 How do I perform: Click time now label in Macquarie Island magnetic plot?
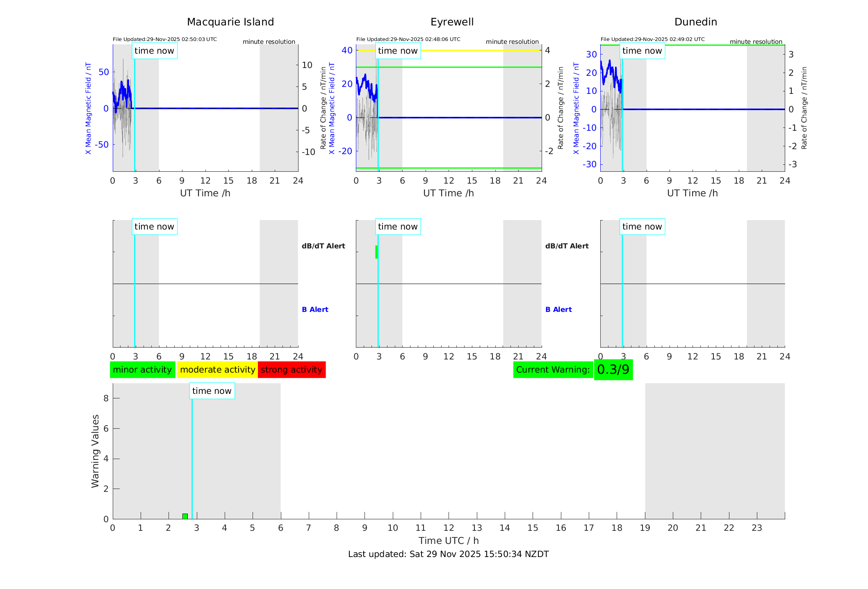click(155, 51)
